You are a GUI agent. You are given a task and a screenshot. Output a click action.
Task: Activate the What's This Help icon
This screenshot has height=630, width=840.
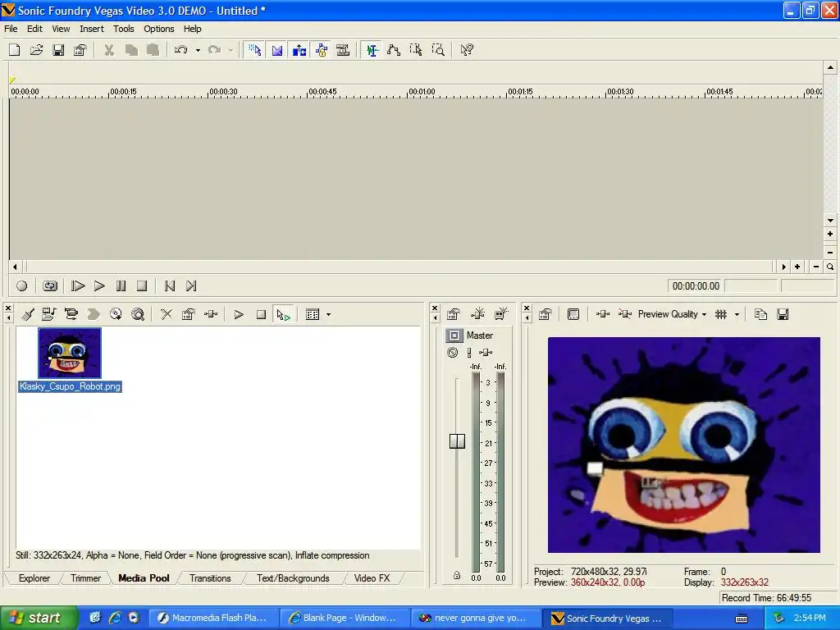(x=467, y=50)
